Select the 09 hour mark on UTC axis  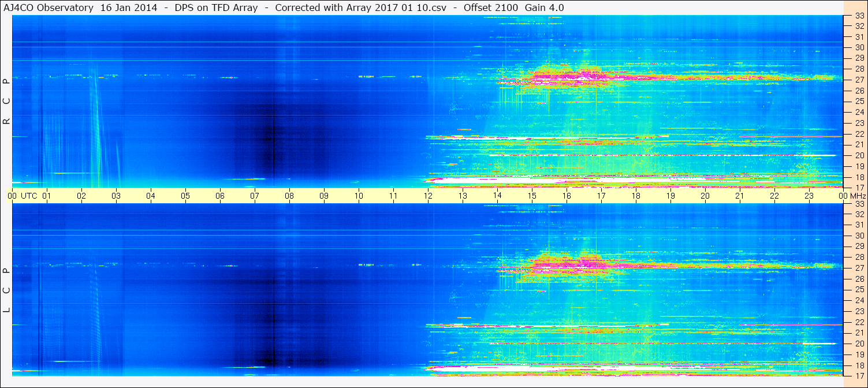point(324,196)
